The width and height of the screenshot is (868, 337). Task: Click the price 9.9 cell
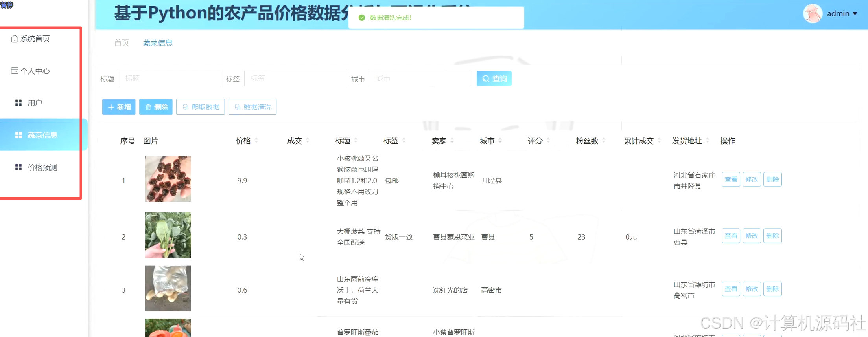coord(242,181)
